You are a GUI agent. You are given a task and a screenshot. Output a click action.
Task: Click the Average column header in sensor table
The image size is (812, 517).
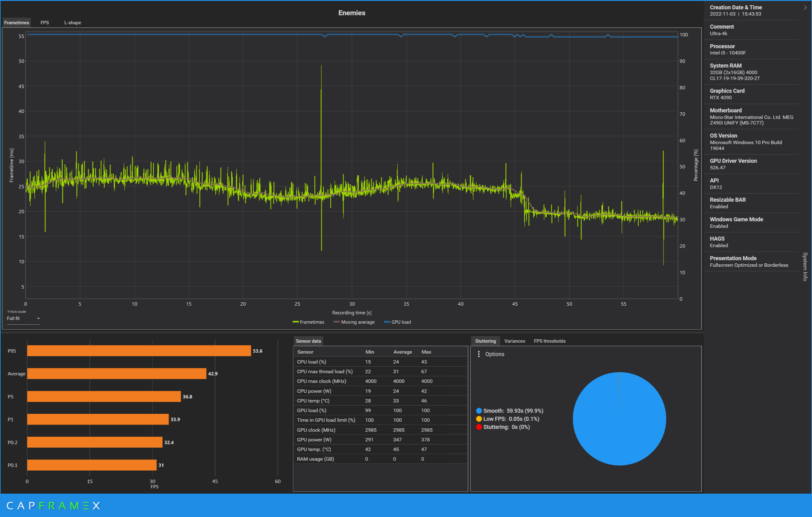402,352
